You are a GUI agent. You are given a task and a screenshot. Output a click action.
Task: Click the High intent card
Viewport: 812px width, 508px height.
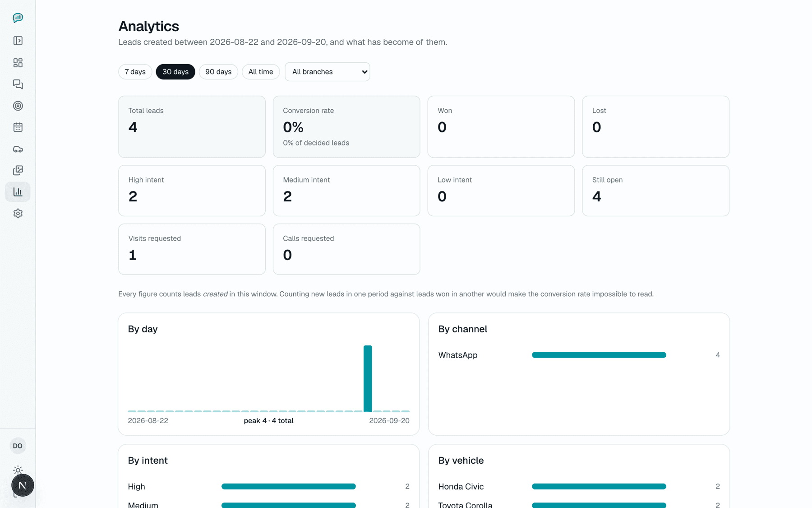pos(192,191)
